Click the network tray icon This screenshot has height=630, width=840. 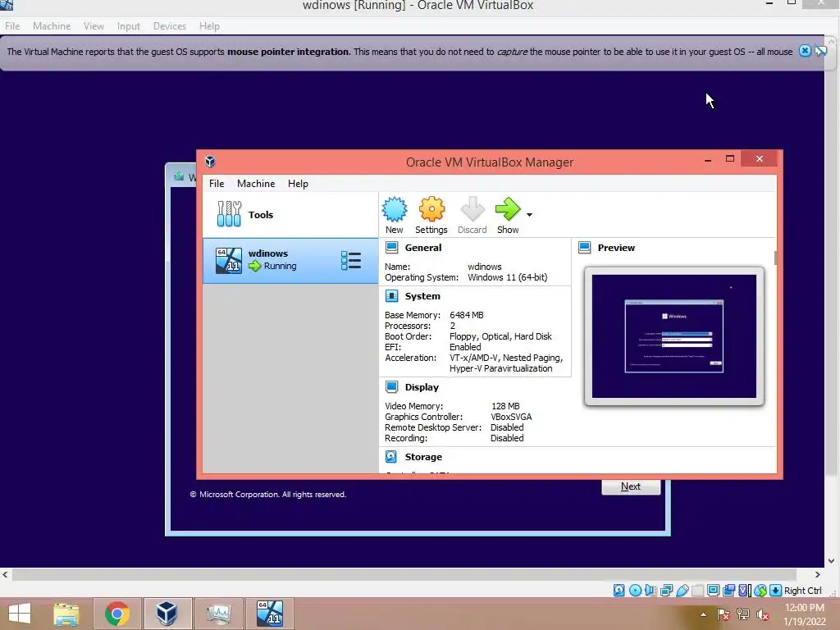pos(743,614)
